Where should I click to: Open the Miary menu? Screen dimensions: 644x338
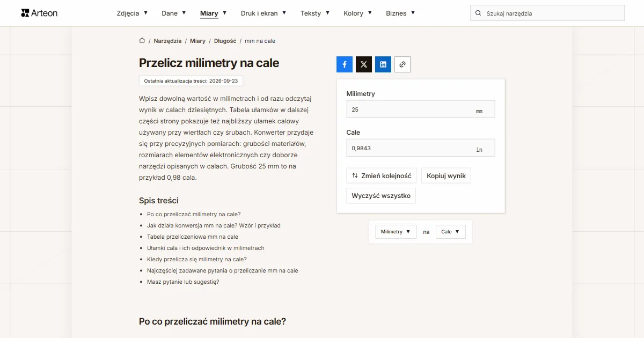click(213, 13)
